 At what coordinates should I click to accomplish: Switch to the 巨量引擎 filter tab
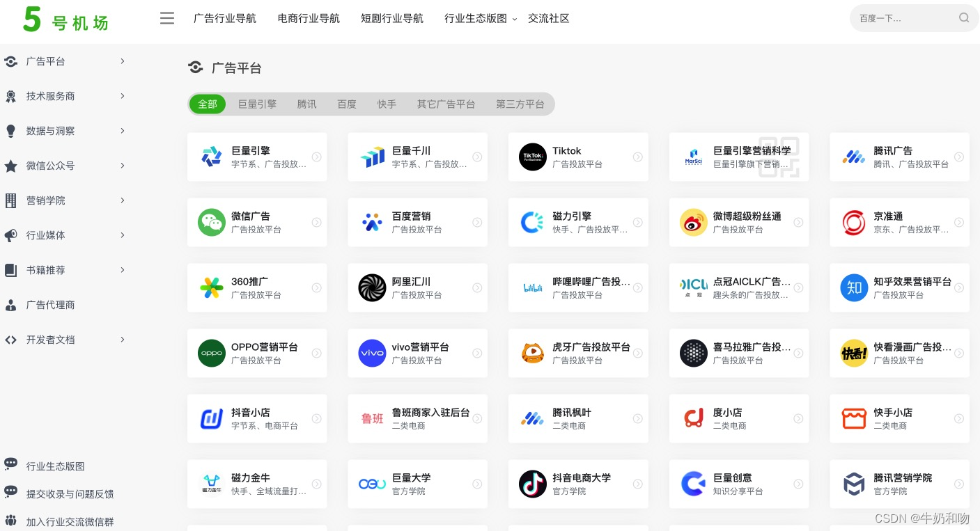coord(257,104)
